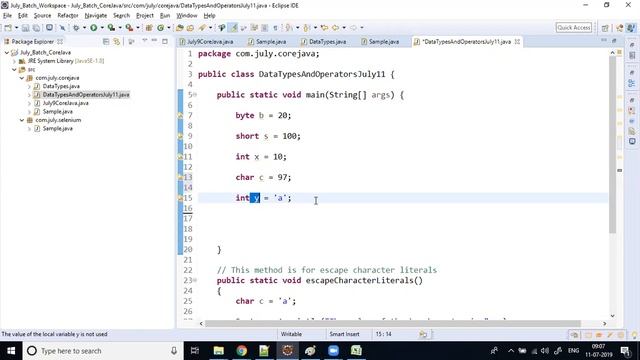
Task: Open the External Tools dropdown arrow
Action: pos(138,28)
